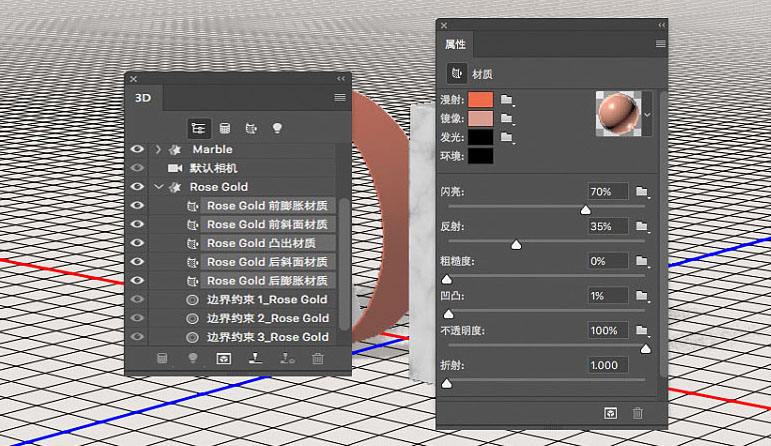Click render icon at Properties panel bottom
The height and width of the screenshot is (446, 771).
pos(610,413)
